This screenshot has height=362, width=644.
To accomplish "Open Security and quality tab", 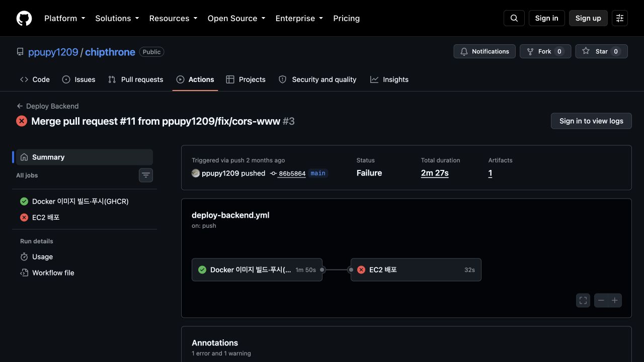I will (317, 79).
